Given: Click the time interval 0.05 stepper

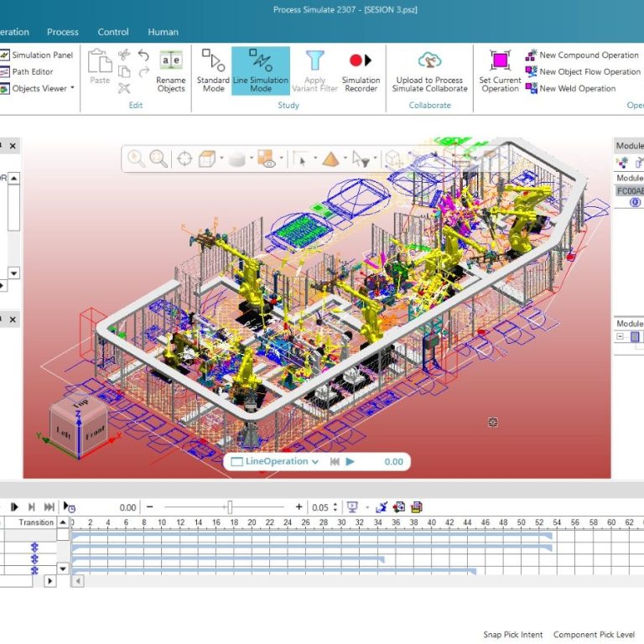Looking at the screenshot, I should pyautogui.click(x=335, y=507).
